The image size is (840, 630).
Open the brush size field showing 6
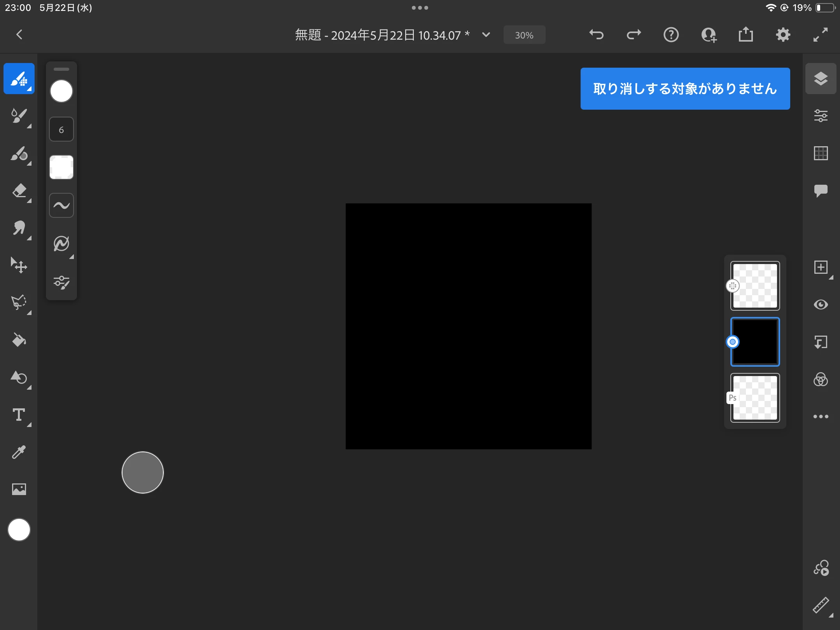click(x=61, y=129)
